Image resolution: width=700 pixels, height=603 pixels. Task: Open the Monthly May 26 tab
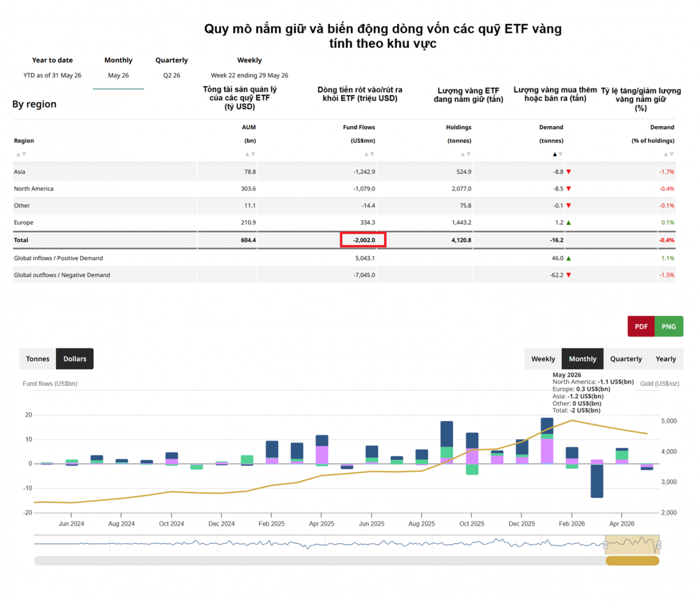point(118,68)
